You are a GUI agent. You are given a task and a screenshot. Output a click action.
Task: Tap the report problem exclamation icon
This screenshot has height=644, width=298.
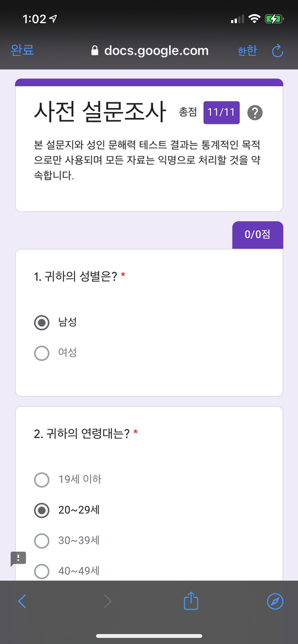tap(18, 558)
